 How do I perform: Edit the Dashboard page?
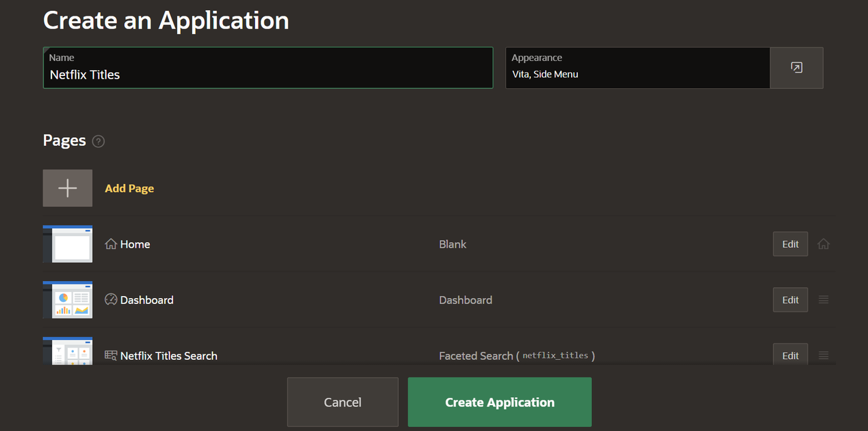(791, 299)
